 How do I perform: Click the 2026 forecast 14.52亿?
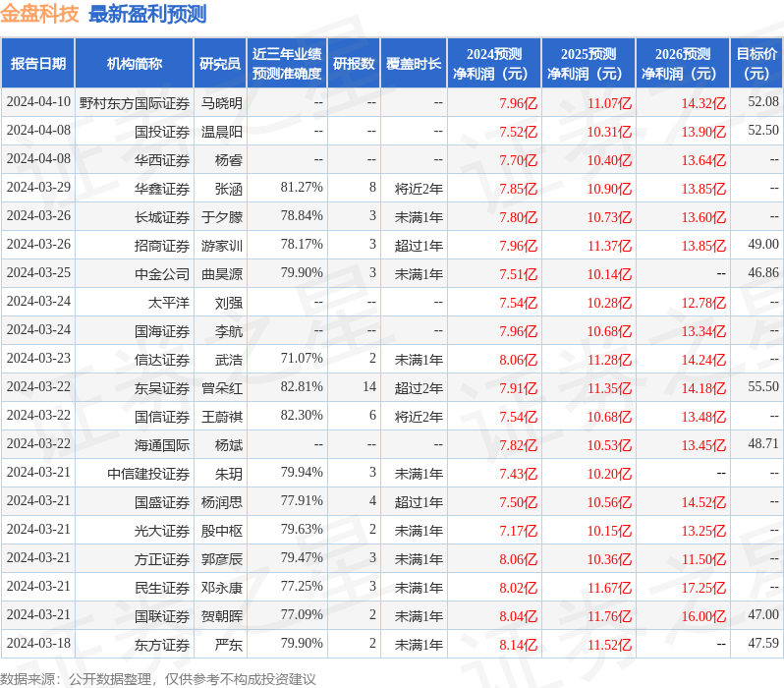pos(704,502)
